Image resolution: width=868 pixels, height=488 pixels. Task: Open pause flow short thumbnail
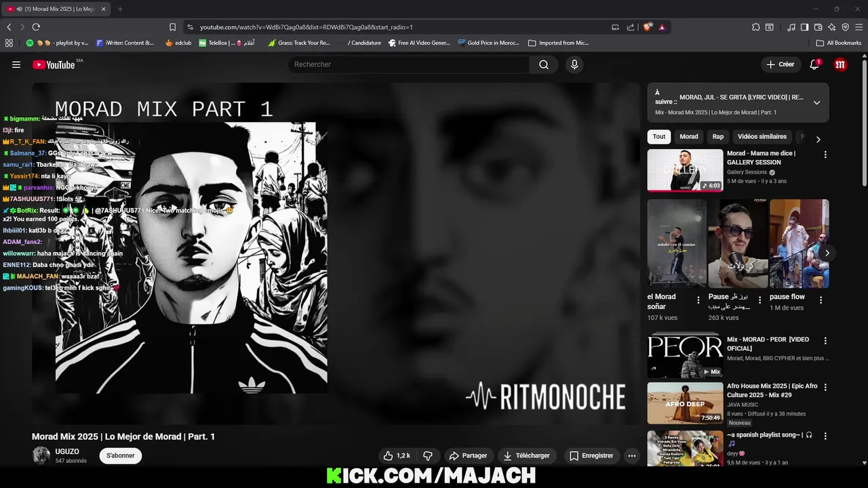coord(799,243)
